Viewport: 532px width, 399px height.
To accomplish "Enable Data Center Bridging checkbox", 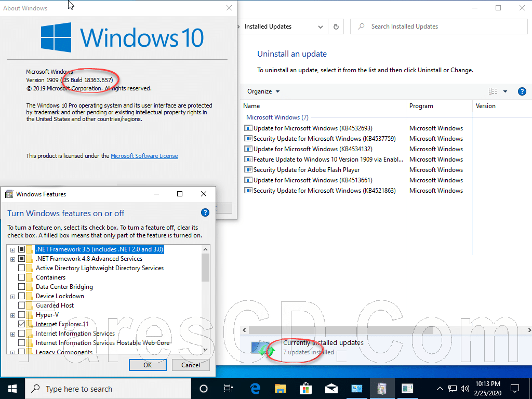I will coord(22,287).
